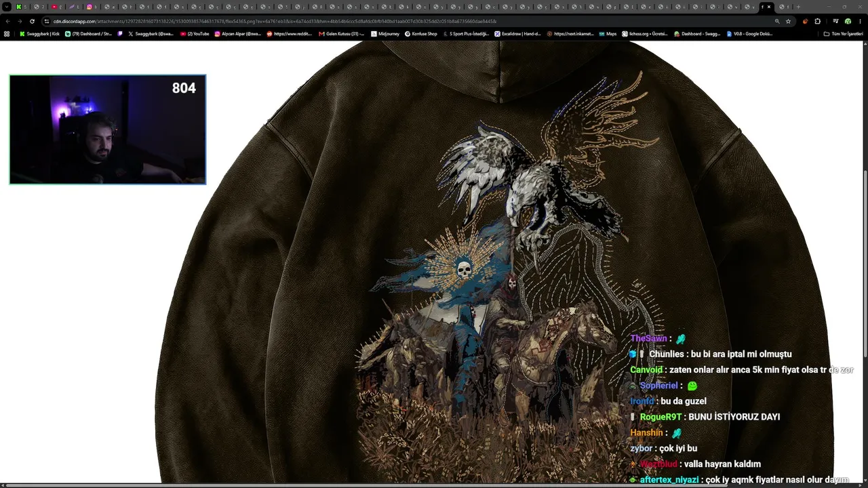Open the Chrome three-dot menu

[x=861, y=21]
